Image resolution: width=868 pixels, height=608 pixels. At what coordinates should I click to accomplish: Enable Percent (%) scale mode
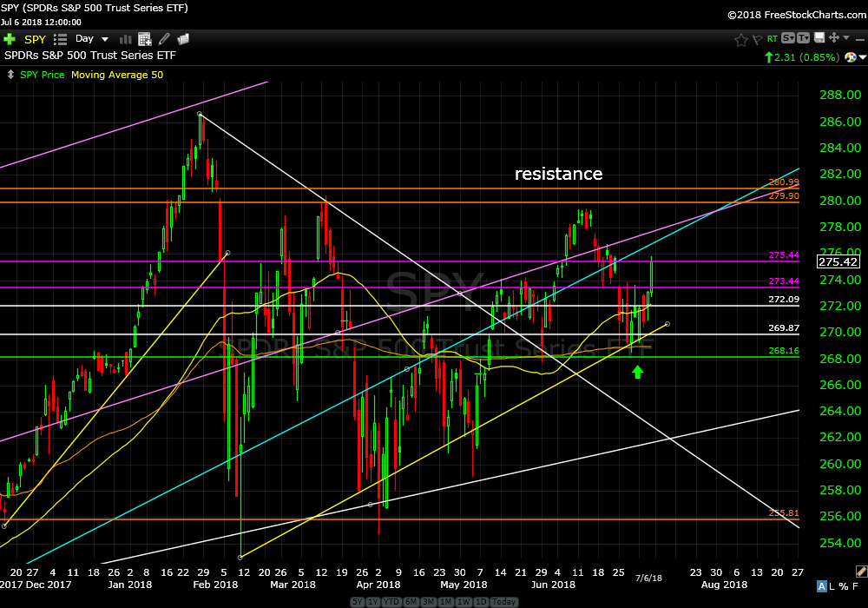(x=845, y=588)
